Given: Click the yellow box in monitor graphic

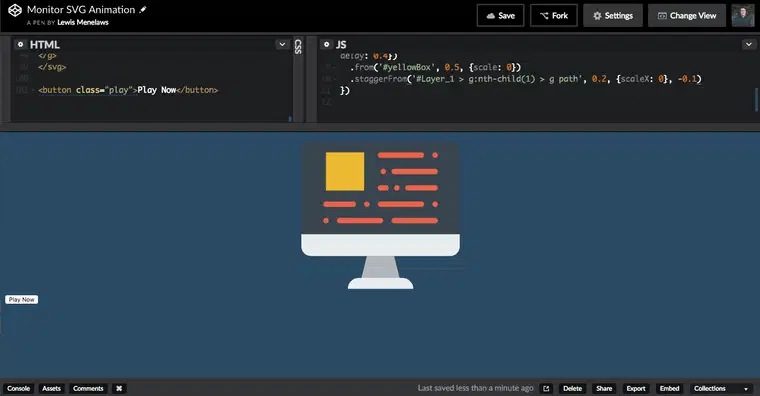Looking at the screenshot, I should tap(345, 171).
